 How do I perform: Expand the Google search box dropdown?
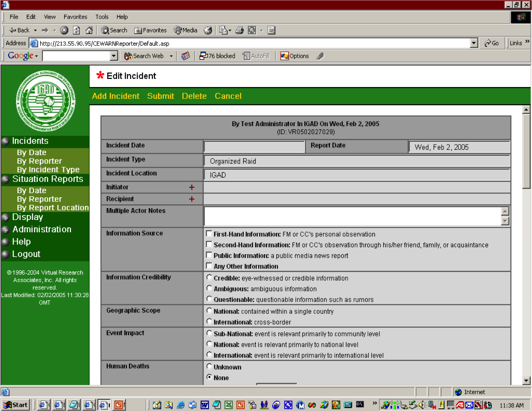tap(114, 56)
